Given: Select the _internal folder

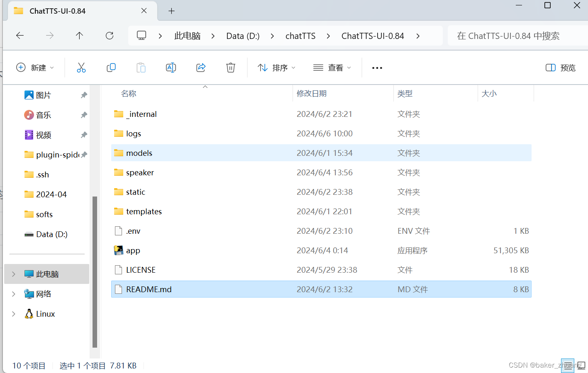Looking at the screenshot, I should [321, 114].
